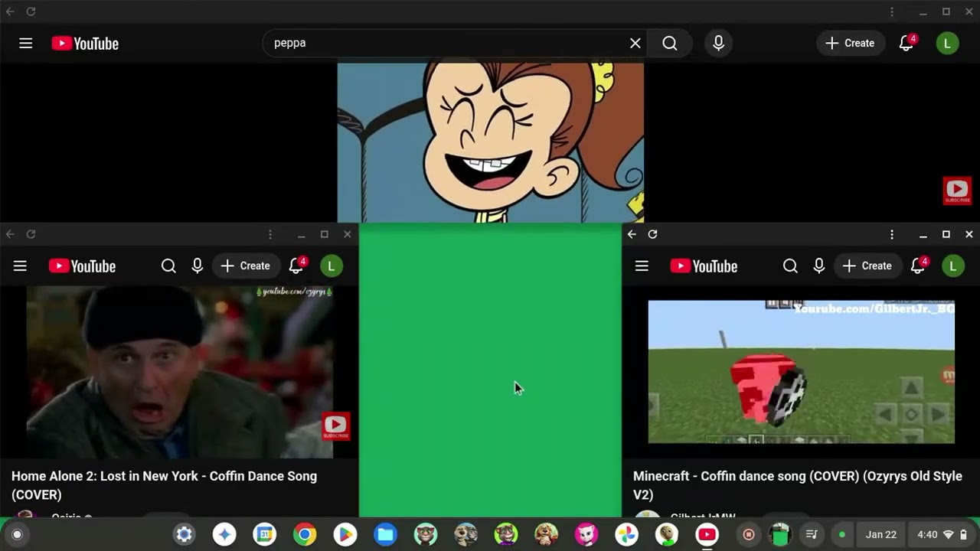Click Home Alone 2 video player
This screenshot has width=980, height=551.
[180, 372]
